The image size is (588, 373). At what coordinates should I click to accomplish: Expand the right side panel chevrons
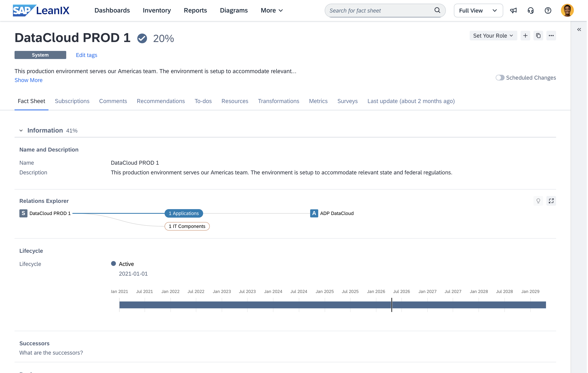(x=579, y=30)
